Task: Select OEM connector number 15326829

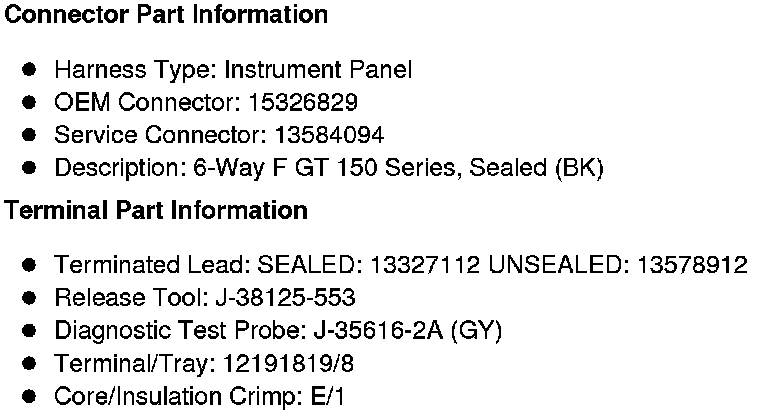Action: click(x=306, y=103)
